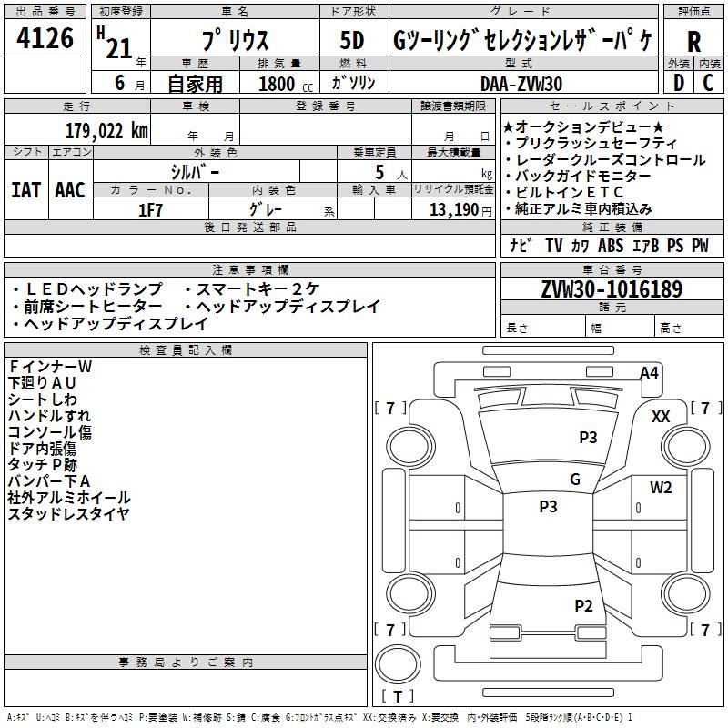Screen dimensions: 728x728
Task: Click inspector note シートしわ
Action: tap(42, 399)
